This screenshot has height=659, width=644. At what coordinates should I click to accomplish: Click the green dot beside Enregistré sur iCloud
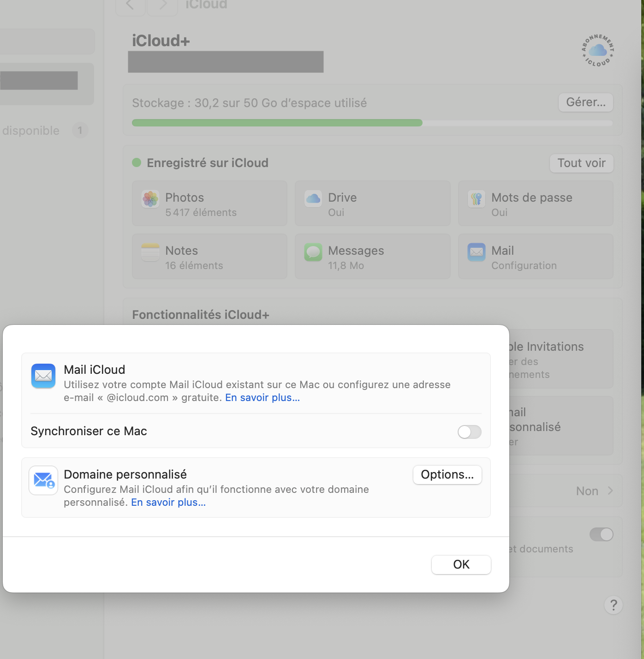[137, 162]
